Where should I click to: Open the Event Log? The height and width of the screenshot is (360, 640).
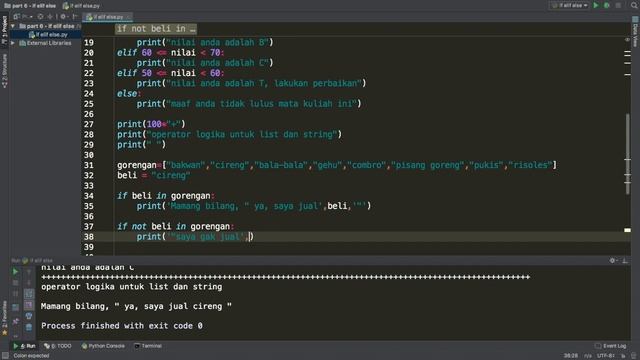pos(611,346)
